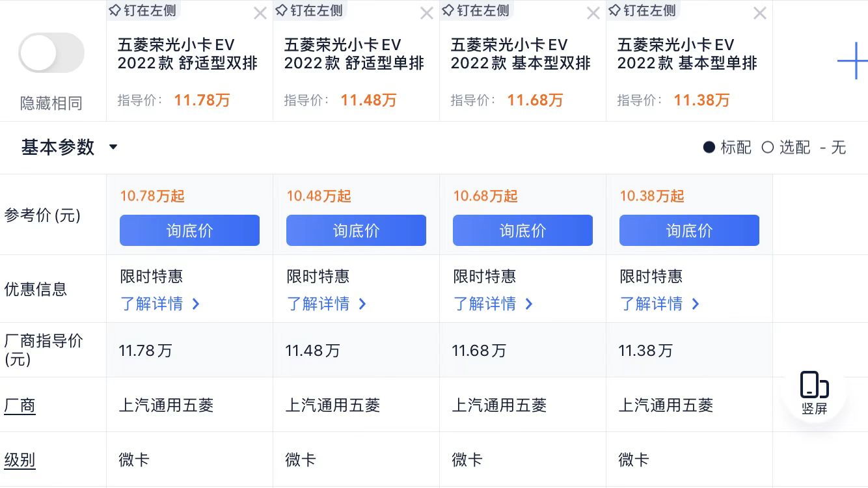Click 询底价 for the 11.78万 model
Image resolution: width=868 pixels, height=488 pixels.
pyautogui.click(x=189, y=230)
